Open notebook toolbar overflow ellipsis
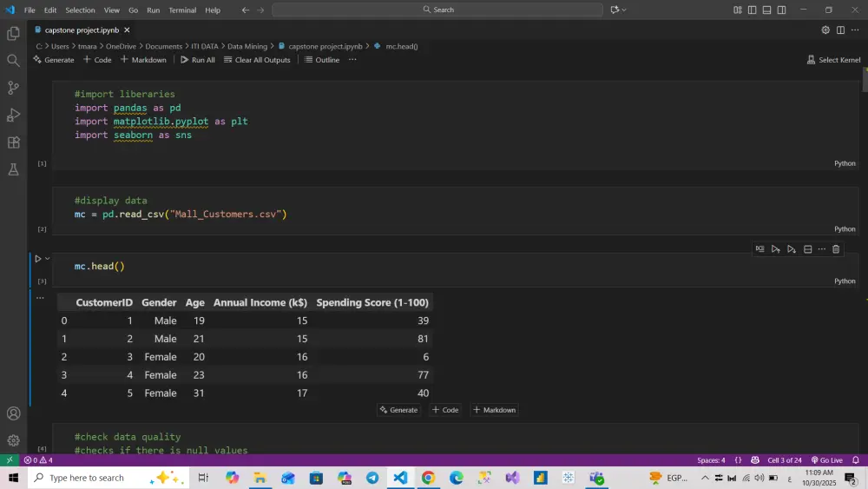The width and height of the screenshot is (868, 489). [352, 60]
